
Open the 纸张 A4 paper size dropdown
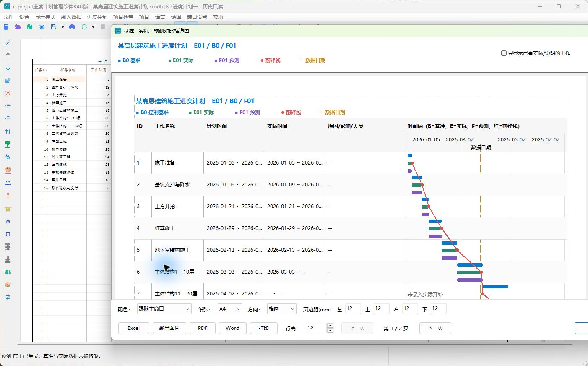pyautogui.click(x=229, y=309)
